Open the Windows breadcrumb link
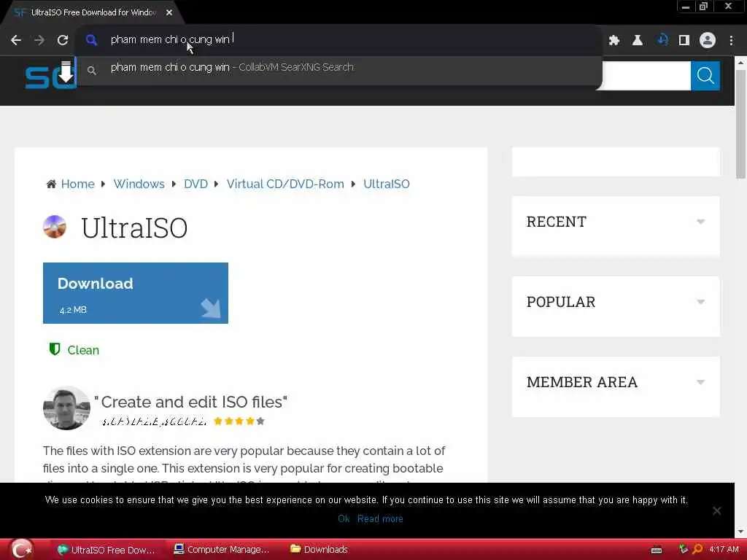The width and height of the screenshot is (747, 560). coord(139,184)
